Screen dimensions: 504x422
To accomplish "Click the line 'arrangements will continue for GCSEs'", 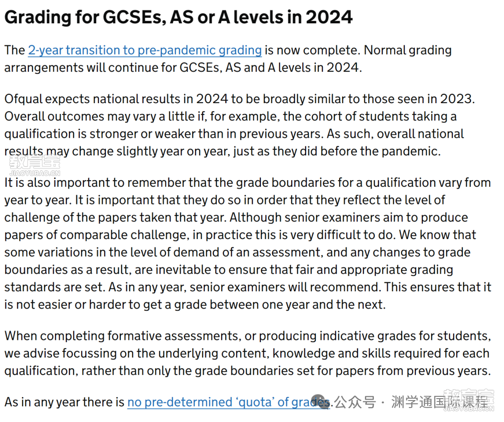I will click(x=183, y=68).
